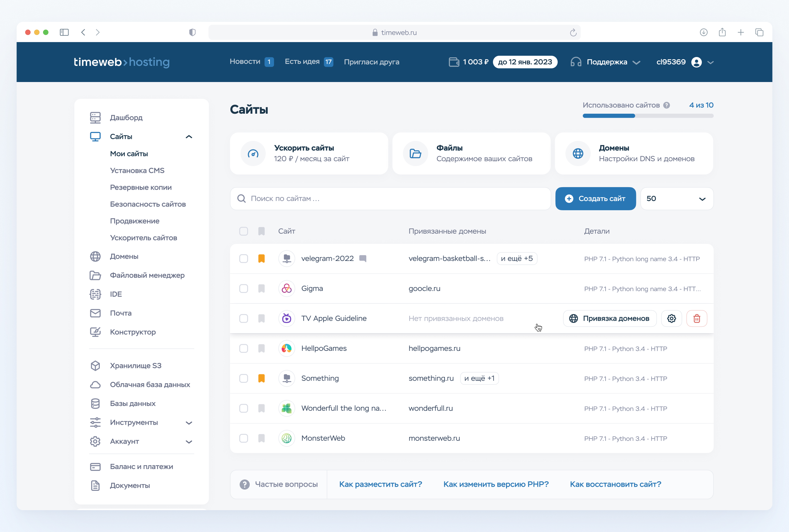789x532 pixels.
Task: Click the red trash delete icon
Action: (696, 318)
